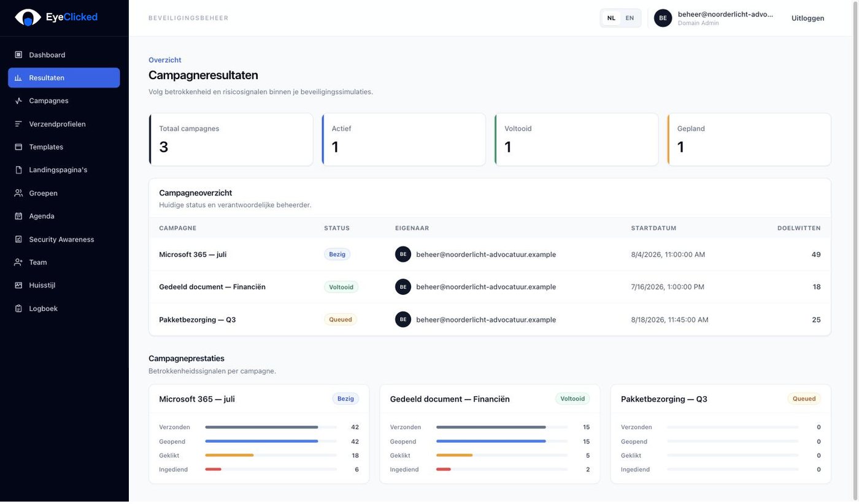Screen dimensions: 859x504
Task: Click the Voltooid stat card
Action: click(x=576, y=139)
